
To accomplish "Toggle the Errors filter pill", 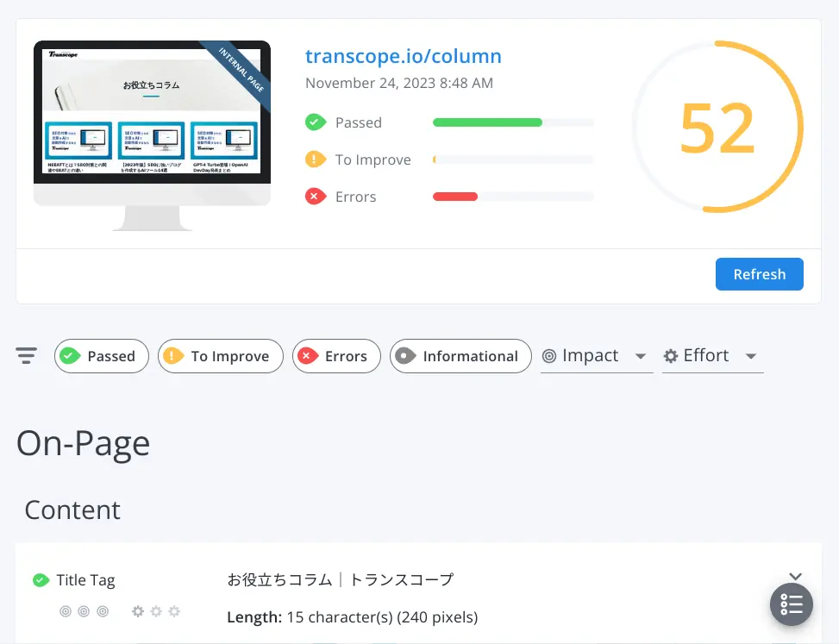I will [x=336, y=355].
